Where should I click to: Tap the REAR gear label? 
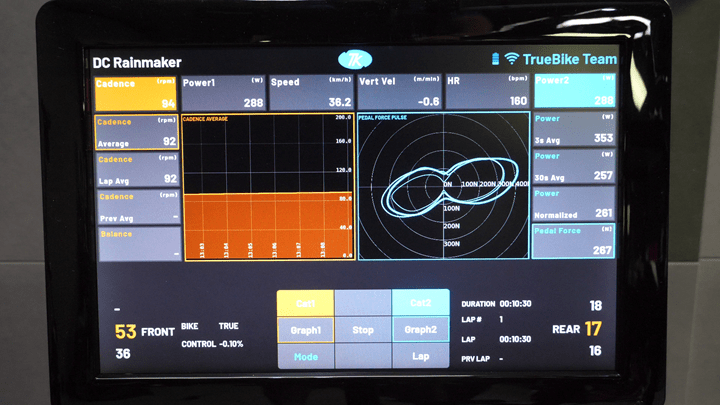coord(566,329)
